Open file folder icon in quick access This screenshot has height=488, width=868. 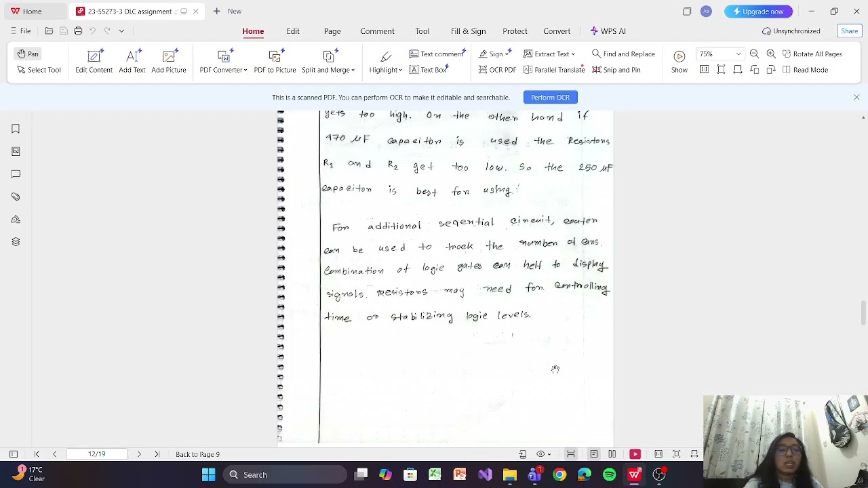coord(49,31)
